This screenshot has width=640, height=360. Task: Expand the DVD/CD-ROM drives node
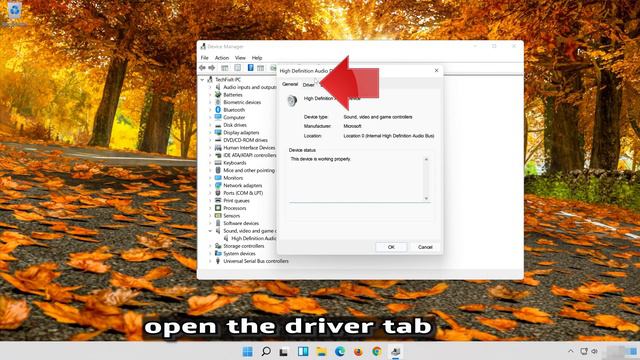211,140
